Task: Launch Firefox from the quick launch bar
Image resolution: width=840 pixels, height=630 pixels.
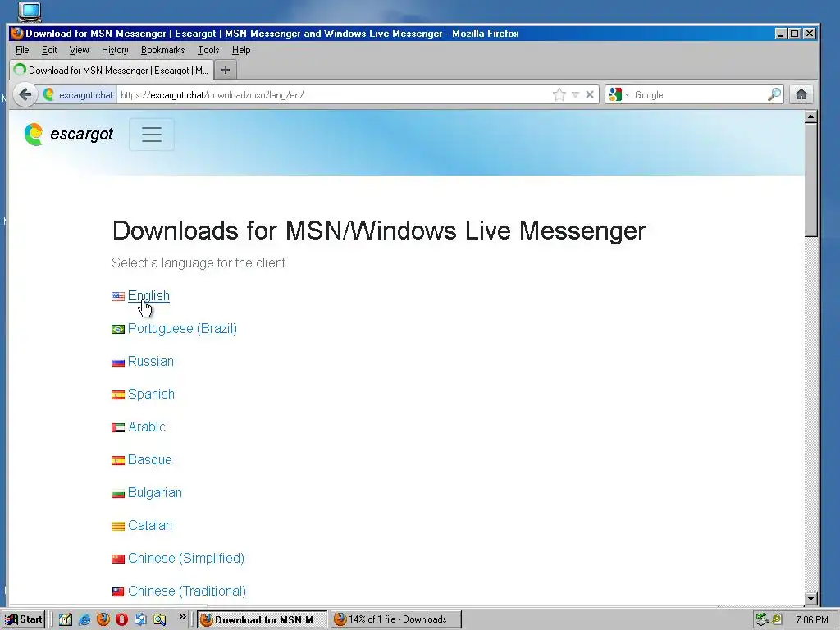Action: point(103,619)
